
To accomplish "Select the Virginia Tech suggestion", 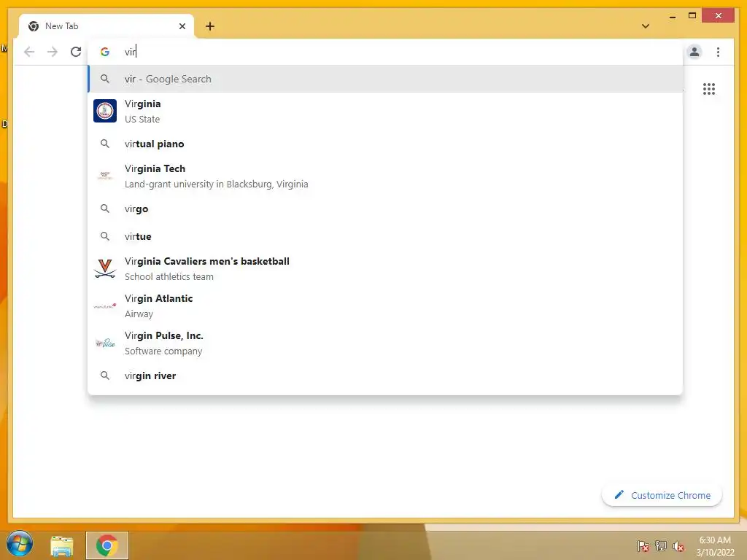I will (385, 176).
